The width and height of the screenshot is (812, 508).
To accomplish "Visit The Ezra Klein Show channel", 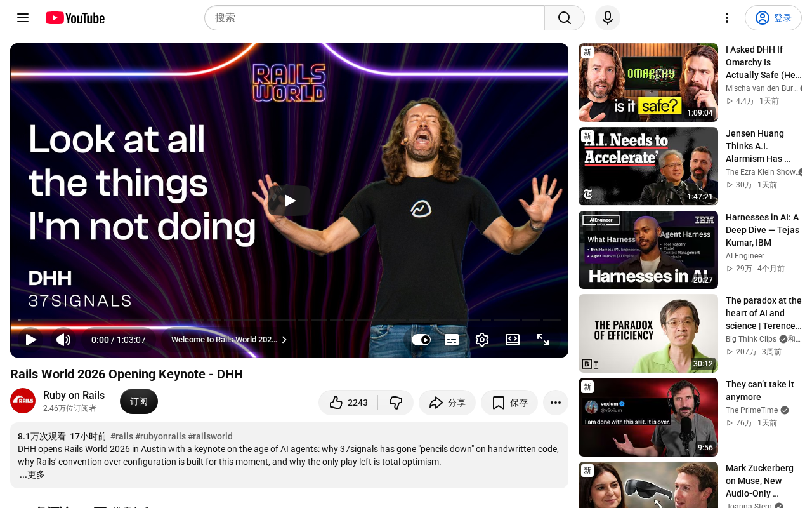I will tap(761, 172).
